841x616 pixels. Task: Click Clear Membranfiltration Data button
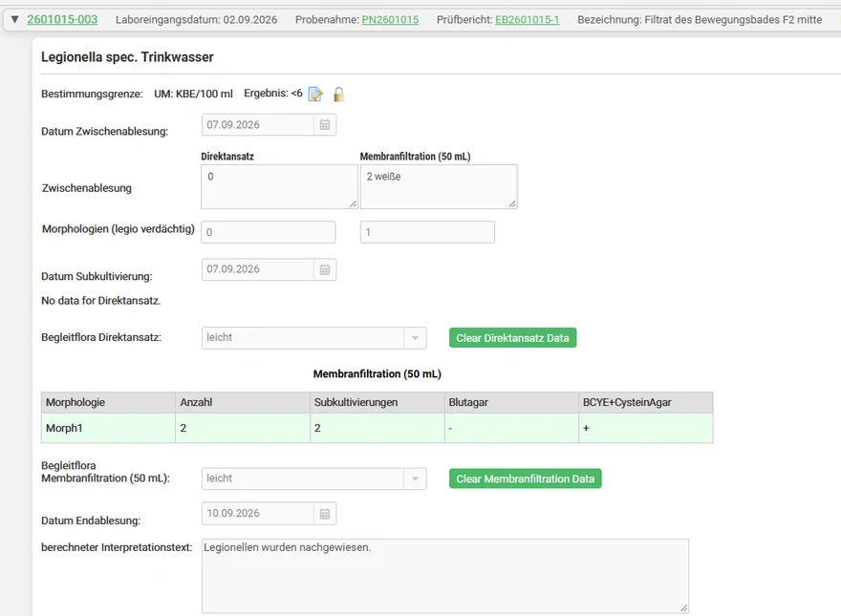pos(525,478)
